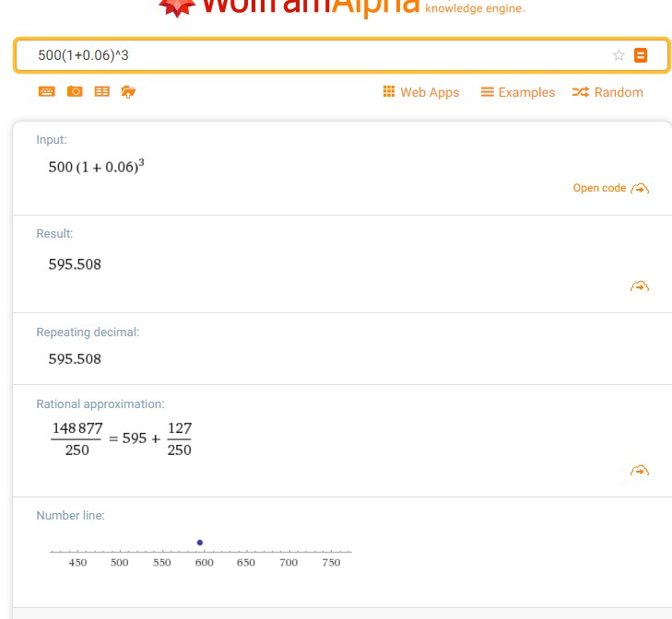This screenshot has height=619, width=672.
Task: Click the Repeating decimal value
Action: [75, 358]
